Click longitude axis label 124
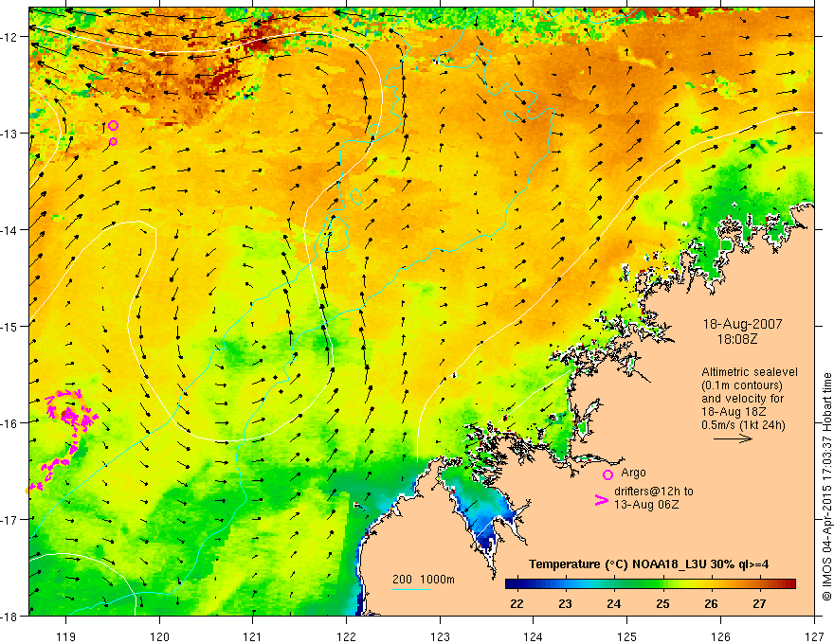This screenshot has width=834, height=644. 534,636
